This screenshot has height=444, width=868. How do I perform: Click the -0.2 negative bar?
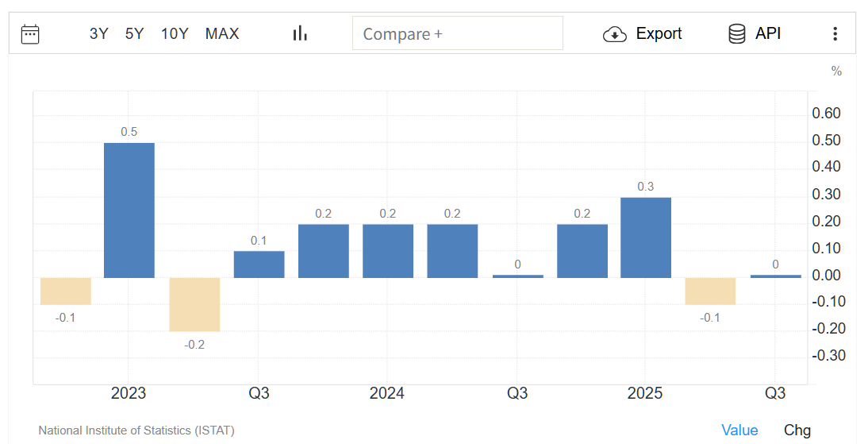194,304
